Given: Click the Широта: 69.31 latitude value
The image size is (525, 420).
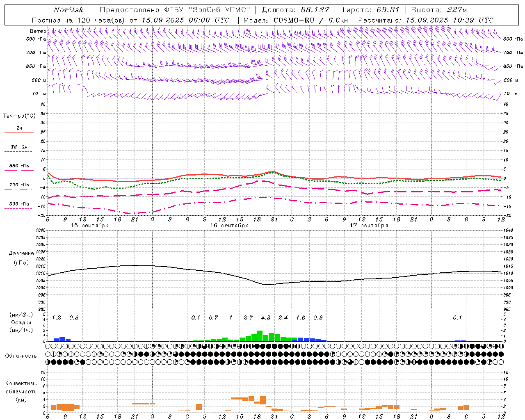Looking at the screenshot, I should (370, 10).
